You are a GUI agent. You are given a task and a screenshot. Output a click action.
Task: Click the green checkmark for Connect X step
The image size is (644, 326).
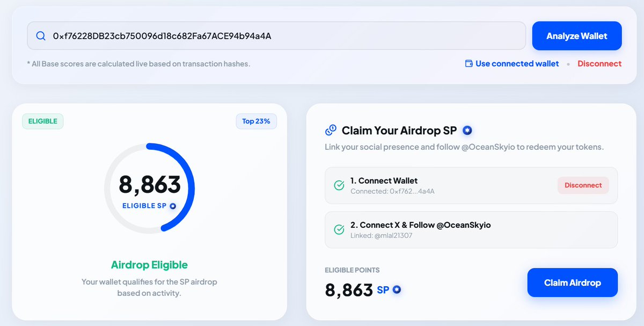tap(339, 229)
